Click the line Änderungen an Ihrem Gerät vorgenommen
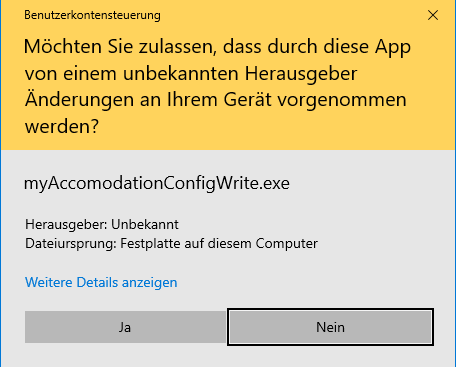 pyautogui.click(x=215, y=100)
